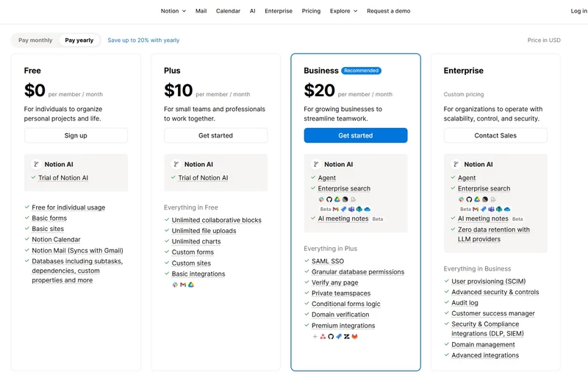Click Unlimited collaborative blocks feature
This screenshot has height=392, width=588.
click(x=216, y=220)
